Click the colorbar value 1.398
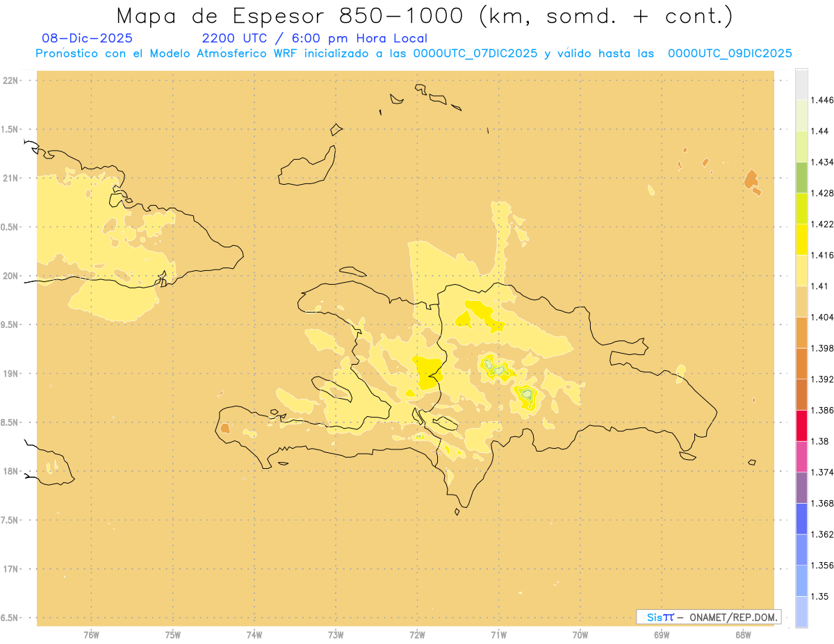The image size is (834, 644). (822, 348)
